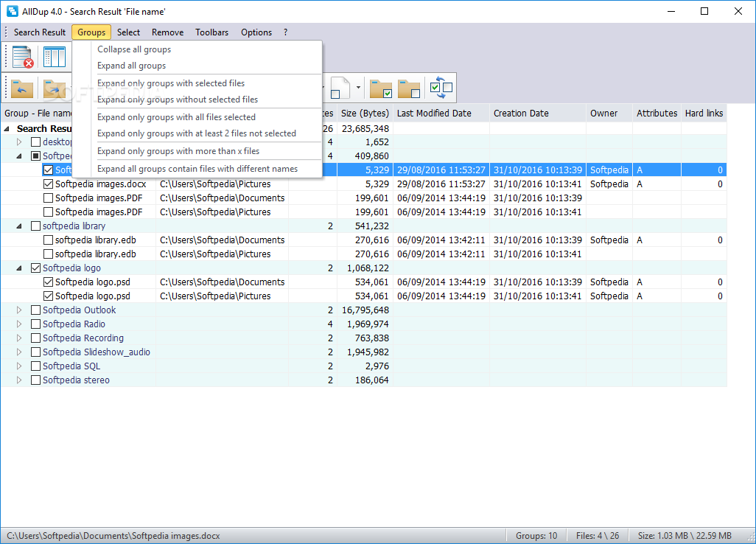Check the Softpedia Radio group checkbox
The image size is (756, 544).
(35, 324)
